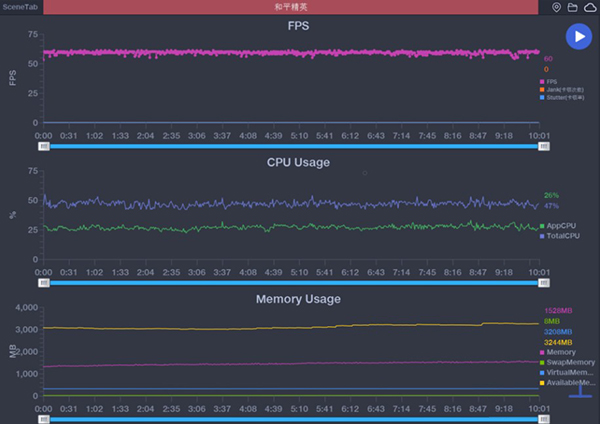This screenshot has height=424, width=600.
Task: Click the red 和平精英 title bar
Action: coord(298,7)
